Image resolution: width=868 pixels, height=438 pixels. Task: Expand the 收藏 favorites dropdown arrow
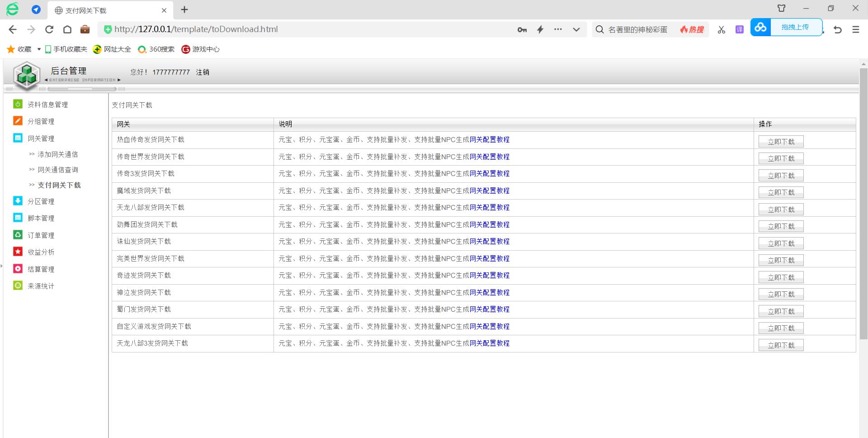[x=39, y=49]
